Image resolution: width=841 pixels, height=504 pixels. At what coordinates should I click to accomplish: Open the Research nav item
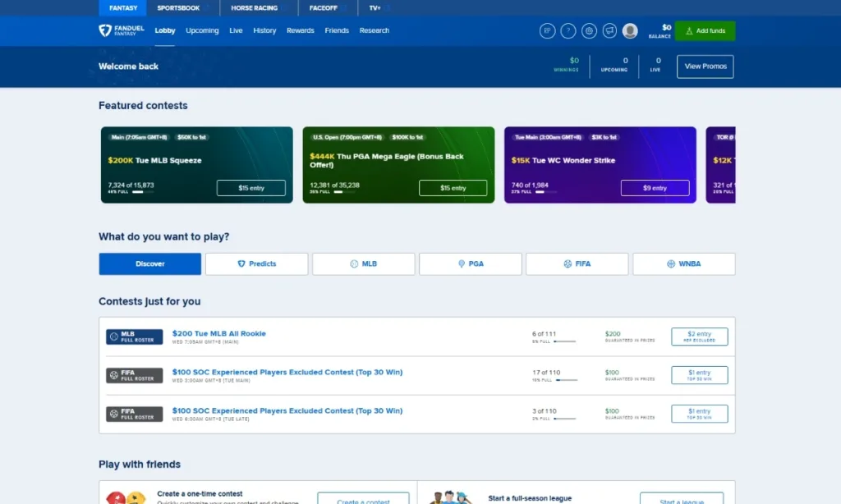[x=375, y=30]
